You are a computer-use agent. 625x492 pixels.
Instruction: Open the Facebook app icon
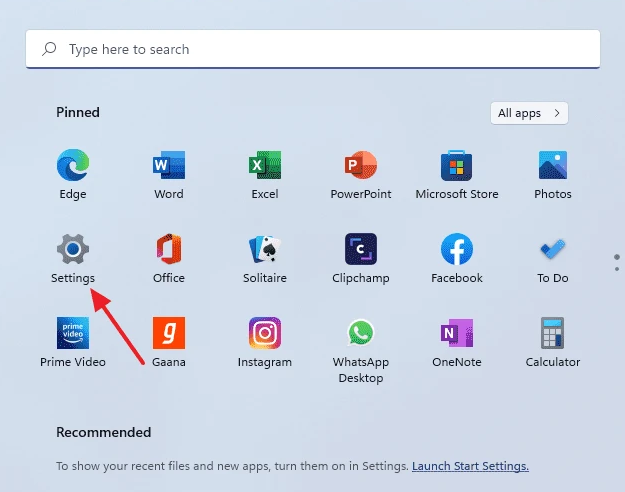click(456, 249)
